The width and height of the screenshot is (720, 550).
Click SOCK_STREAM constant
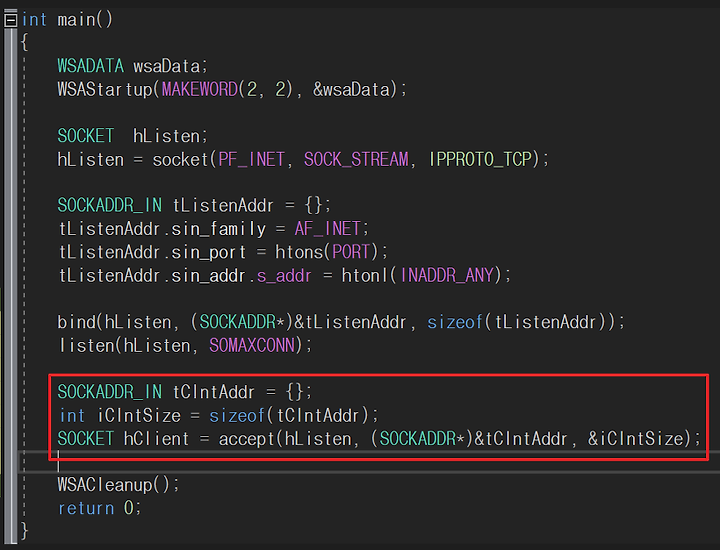click(x=356, y=160)
